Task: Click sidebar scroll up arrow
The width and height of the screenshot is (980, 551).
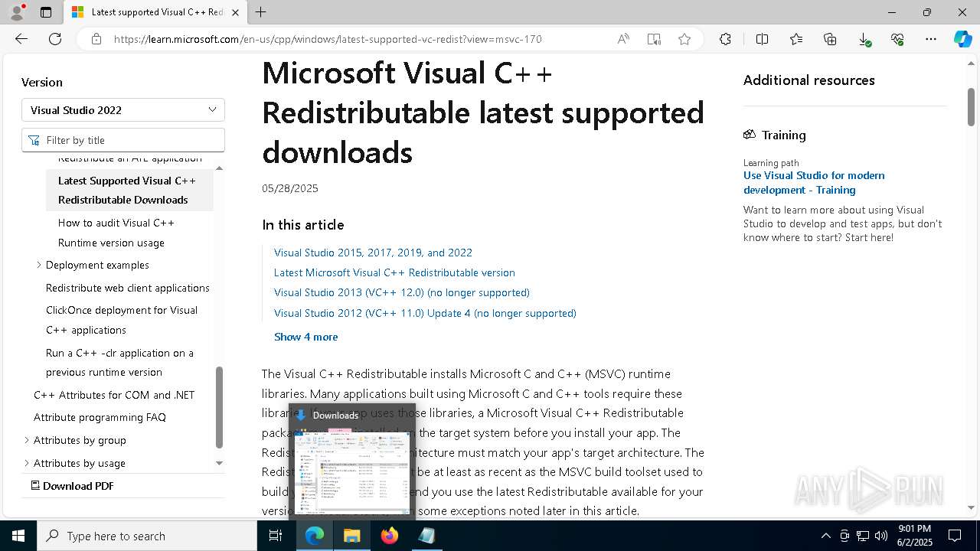Action: 219,168
